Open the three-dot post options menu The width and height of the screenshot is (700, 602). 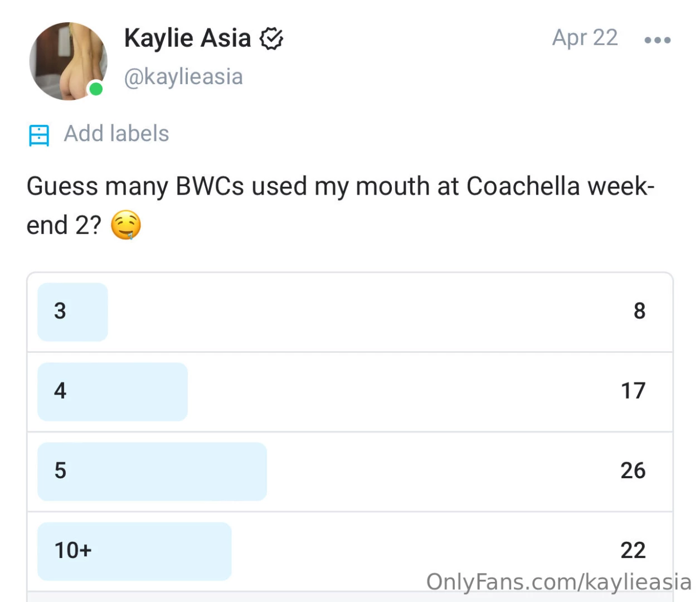point(657,40)
